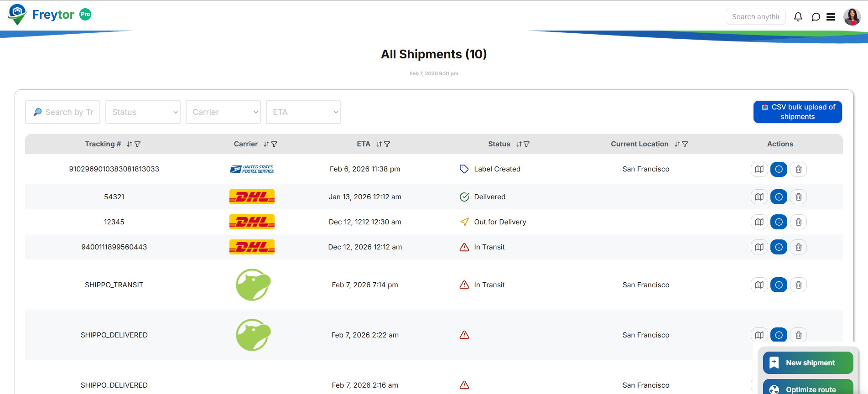Click the All Shipments (10) heading
868x394 pixels.
(434, 54)
